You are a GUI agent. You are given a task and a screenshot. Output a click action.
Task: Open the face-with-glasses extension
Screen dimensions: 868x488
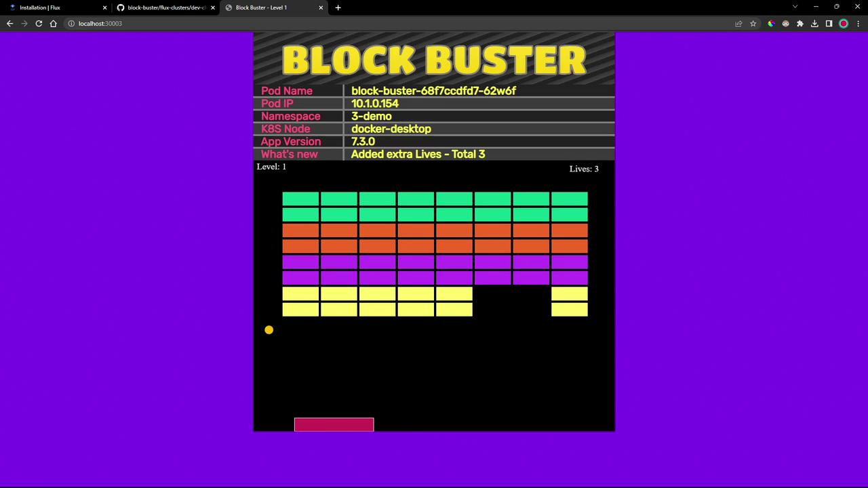point(785,24)
